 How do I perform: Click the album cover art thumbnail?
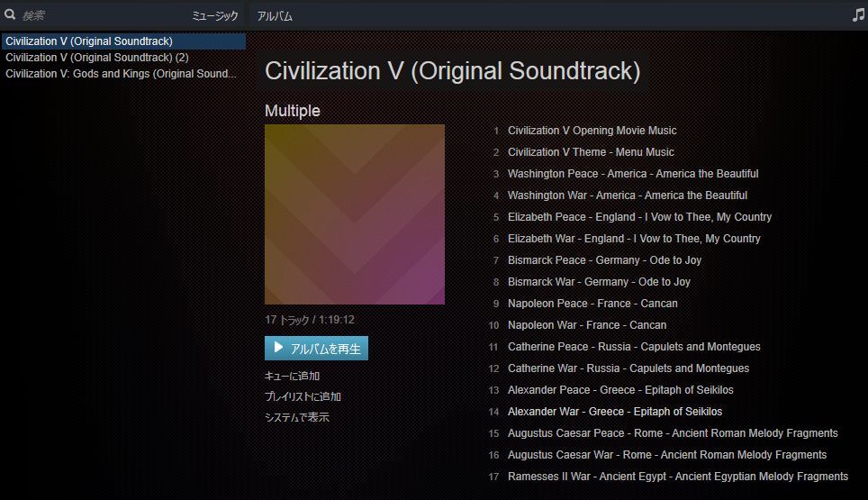point(354,214)
